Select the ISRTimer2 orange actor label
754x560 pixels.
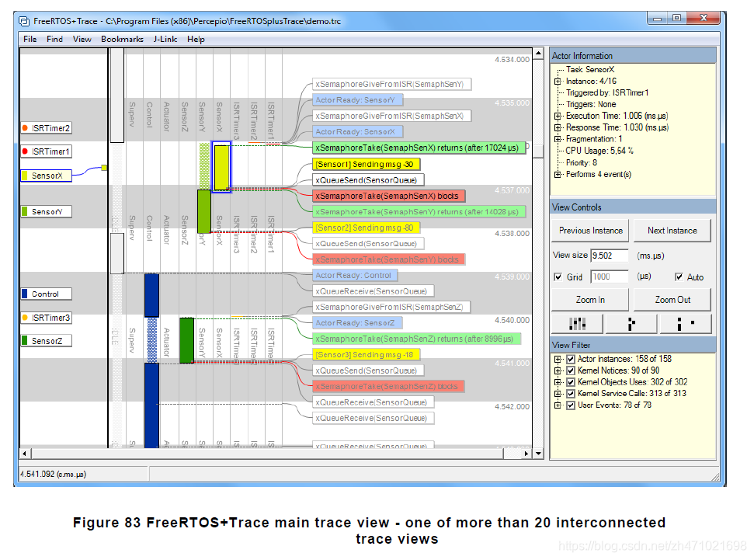pyautogui.click(x=46, y=128)
